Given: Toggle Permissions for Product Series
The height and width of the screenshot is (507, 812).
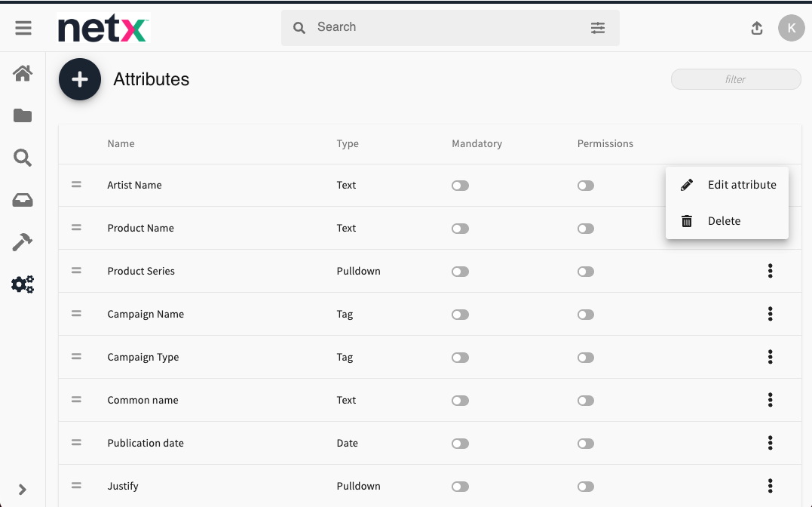Looking at the screenshot, I should click(586, 272).
